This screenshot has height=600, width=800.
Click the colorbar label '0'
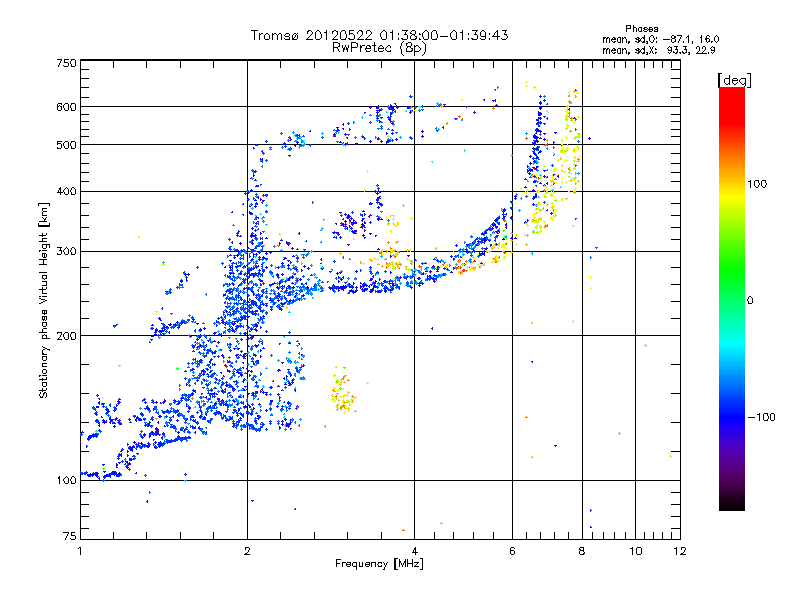[x=750, y=301]
